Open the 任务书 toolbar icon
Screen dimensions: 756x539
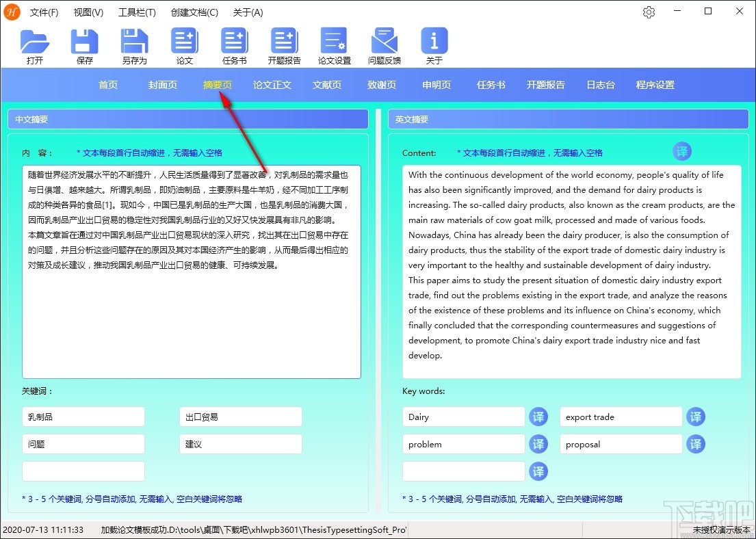pyautogui.click(x=234, y=43)
